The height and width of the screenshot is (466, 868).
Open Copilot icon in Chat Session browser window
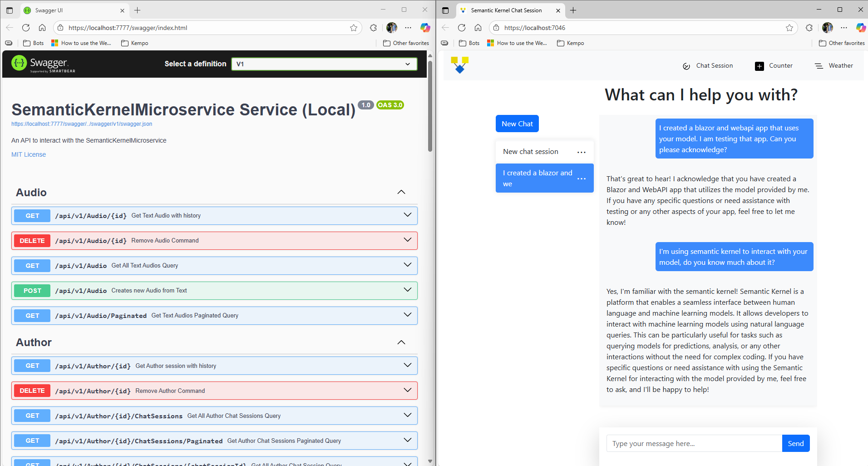click(861, 28)
